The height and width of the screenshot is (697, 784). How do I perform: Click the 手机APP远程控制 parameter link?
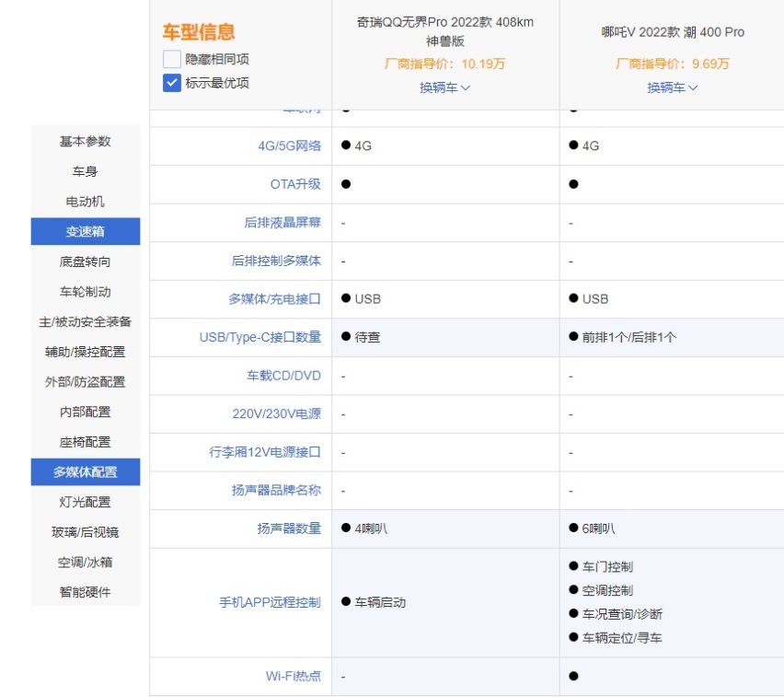(270, 602)
